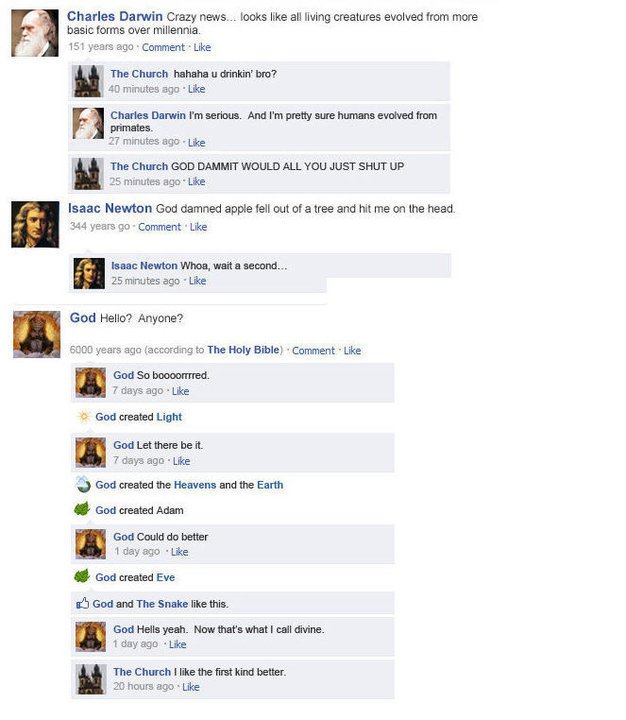This screenshot has width=626, height=720.
Task: Click Church avatar on 'first kind better' comment
Action: click(x=91, y=679)
